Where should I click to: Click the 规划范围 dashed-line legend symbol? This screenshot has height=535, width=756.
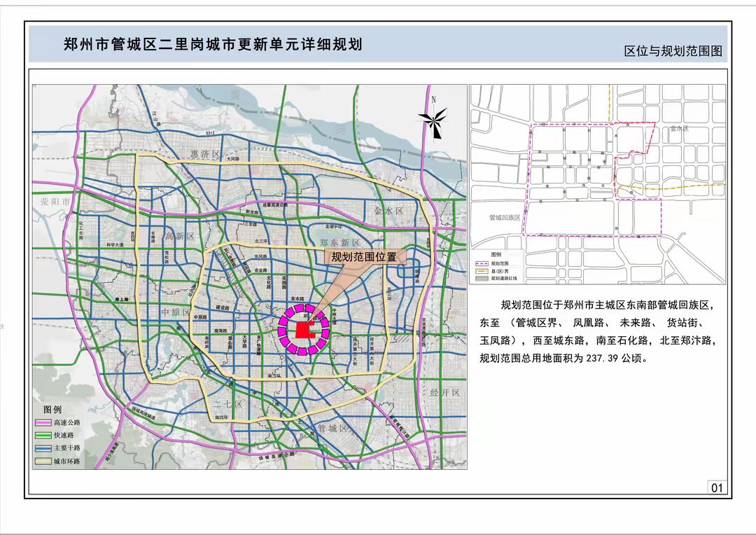(482, 264)
